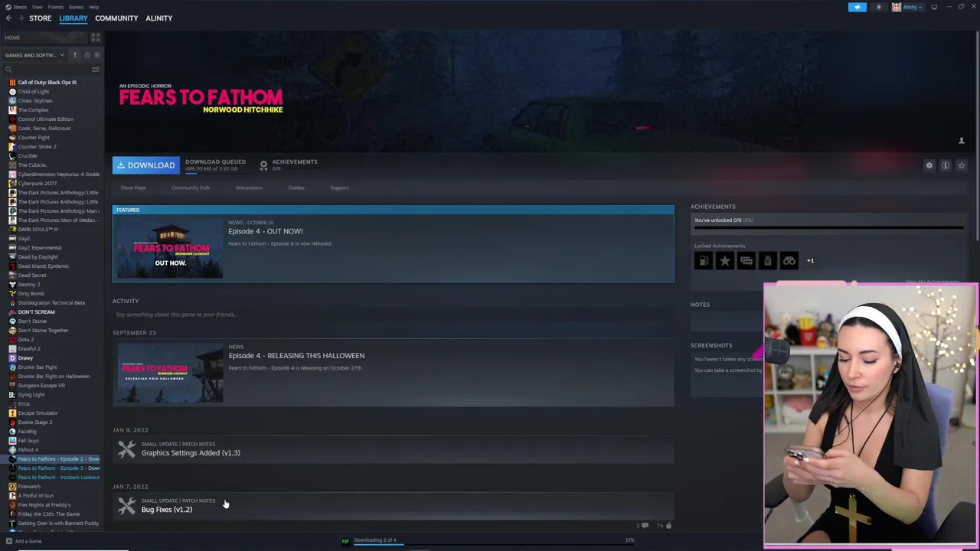This screenshot has height=551, width=980.
Task: Select Call of Duty: Black Ops III
Action: click(47, 83)
